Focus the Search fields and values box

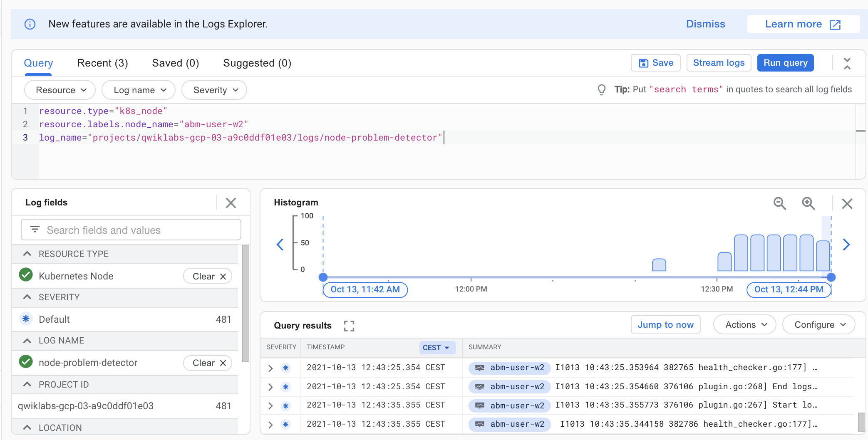(x=131, y=230)
